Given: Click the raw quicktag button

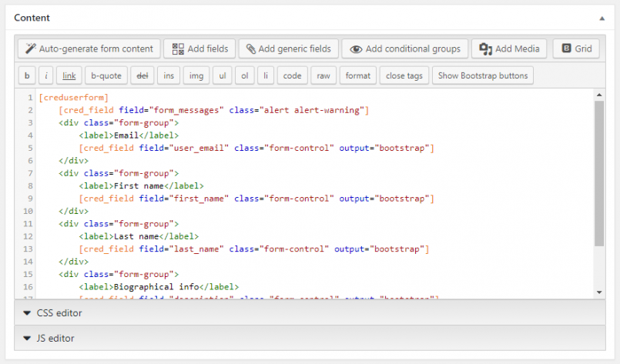Looking at the screenshot, I should pyautogui.click(x=323, y=75).
